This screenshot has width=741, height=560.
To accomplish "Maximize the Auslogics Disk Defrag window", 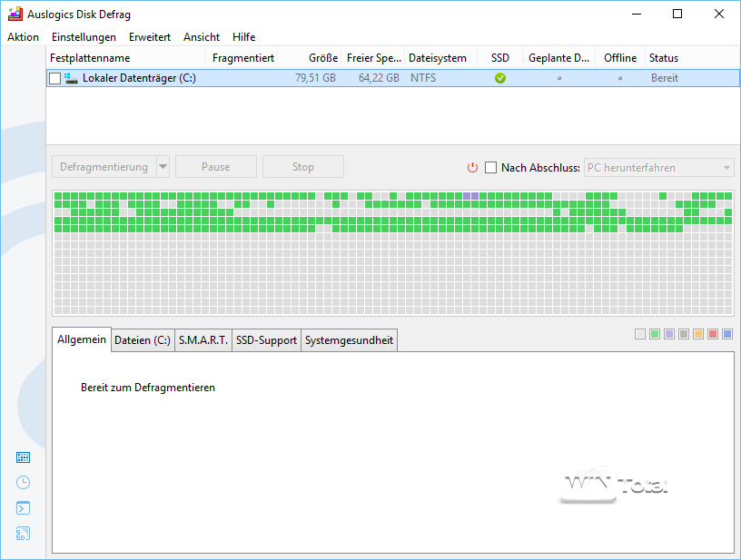I will (677, 15).
